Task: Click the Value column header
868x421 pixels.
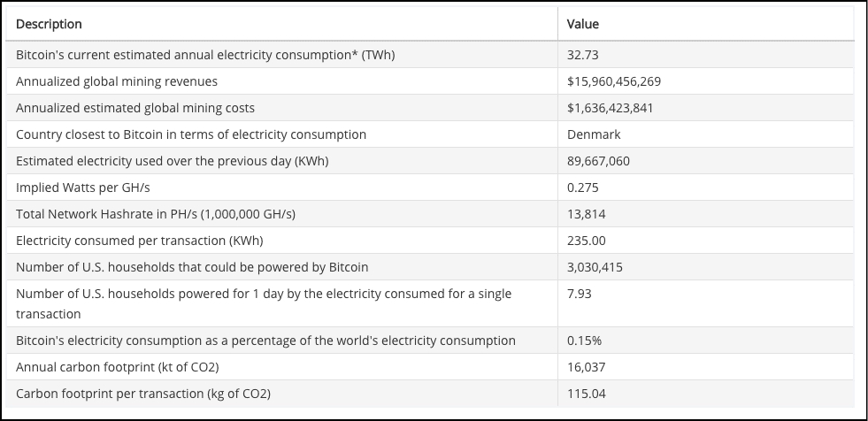Action: point(583,24)
